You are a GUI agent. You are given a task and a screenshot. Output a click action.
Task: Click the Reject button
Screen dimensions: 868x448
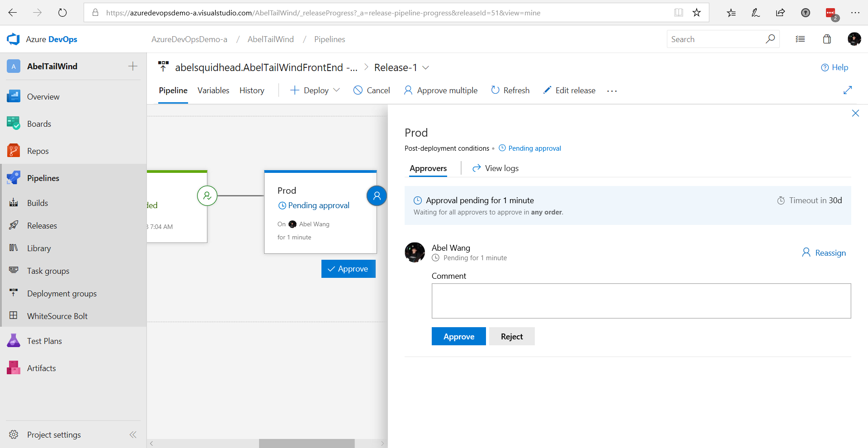(512, 336)
